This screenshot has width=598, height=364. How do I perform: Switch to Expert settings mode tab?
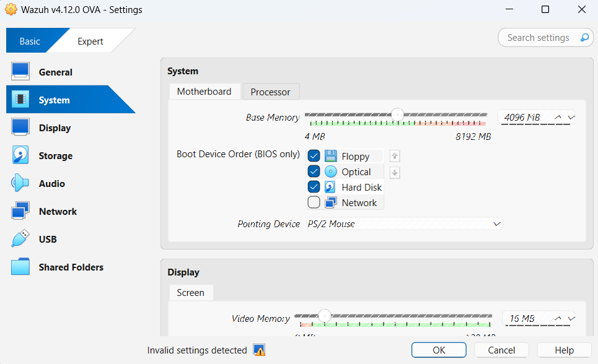click(90, 41)
